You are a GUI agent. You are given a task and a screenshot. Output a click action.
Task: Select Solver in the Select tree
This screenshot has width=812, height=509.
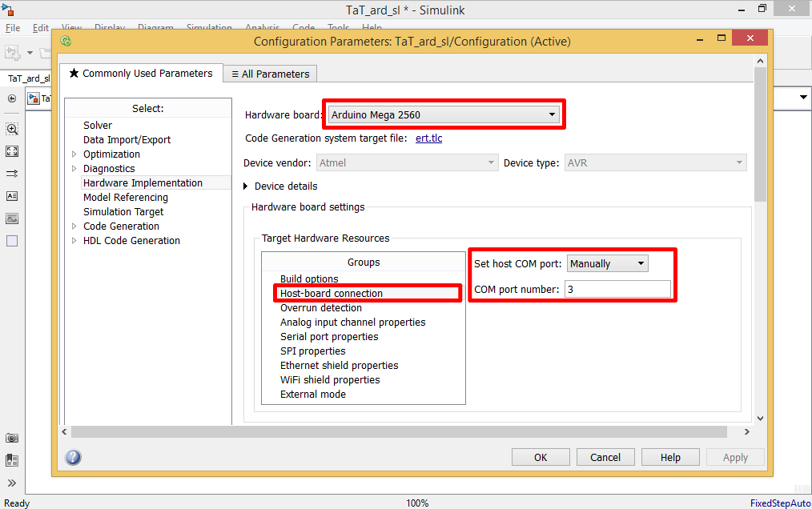pyautogui.click(x=98, y=126)
